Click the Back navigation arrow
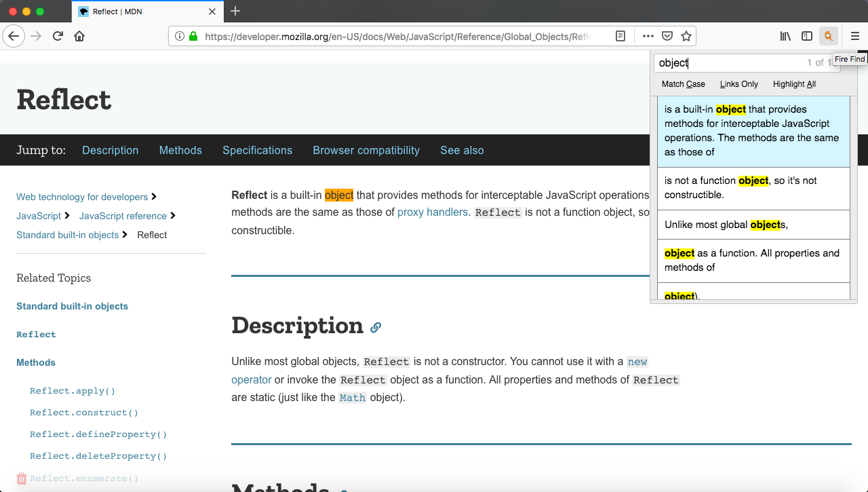 click(14, 36)
